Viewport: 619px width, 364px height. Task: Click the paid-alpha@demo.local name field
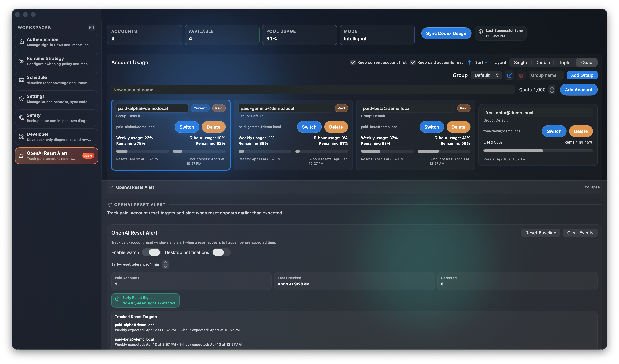[152, 108]
